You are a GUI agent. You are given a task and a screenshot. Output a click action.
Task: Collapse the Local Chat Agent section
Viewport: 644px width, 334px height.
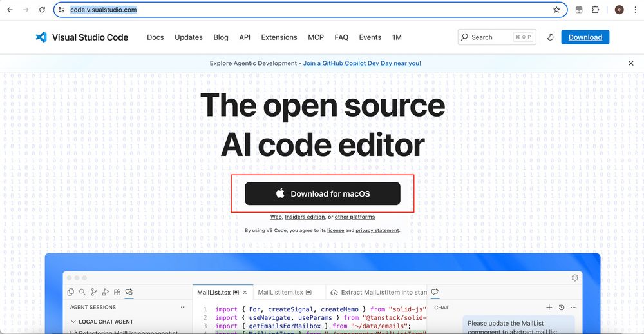(x=73, y=322)
